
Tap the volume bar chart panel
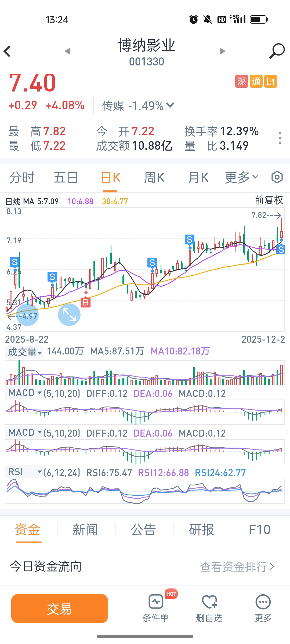coord(145,373)
